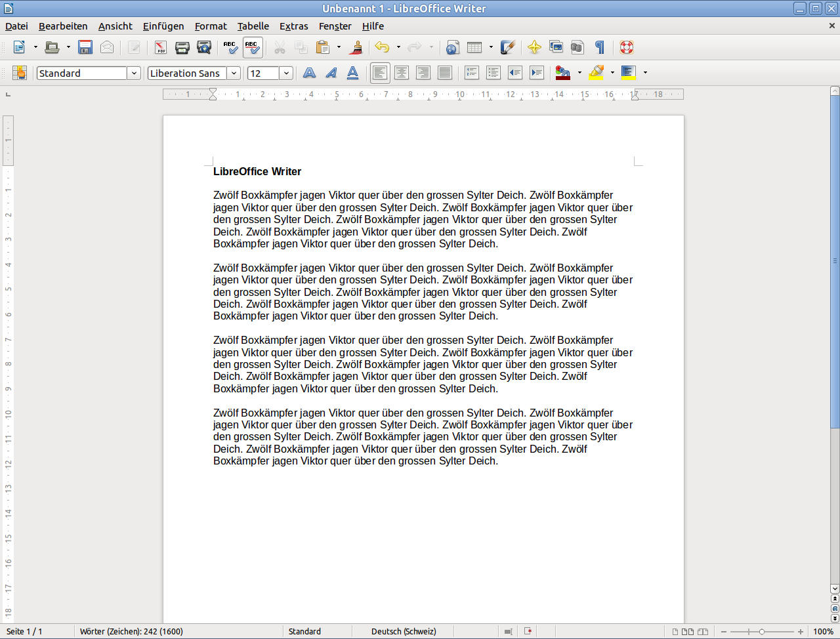This screenshot has width=840, height=639.
Task: Toggle automatic spell checking
Action: click(253, 47)
